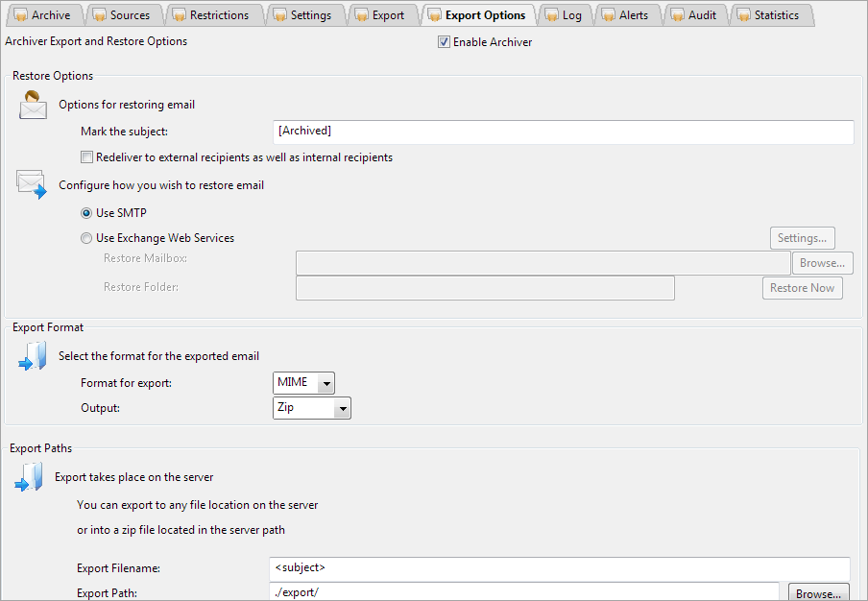The height and width of the screenshot is (601, 868).
Task: Open the Format for export dropdown
Action: pyautogui.click(x=325, y=382)
